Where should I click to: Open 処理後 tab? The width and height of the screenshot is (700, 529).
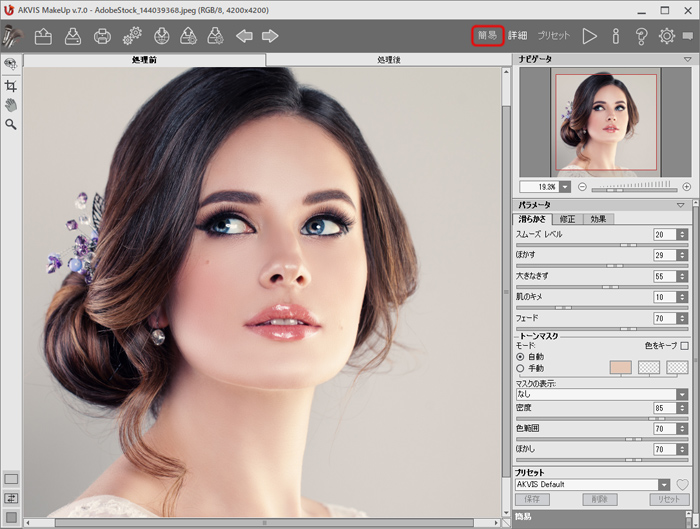(388, 60)
